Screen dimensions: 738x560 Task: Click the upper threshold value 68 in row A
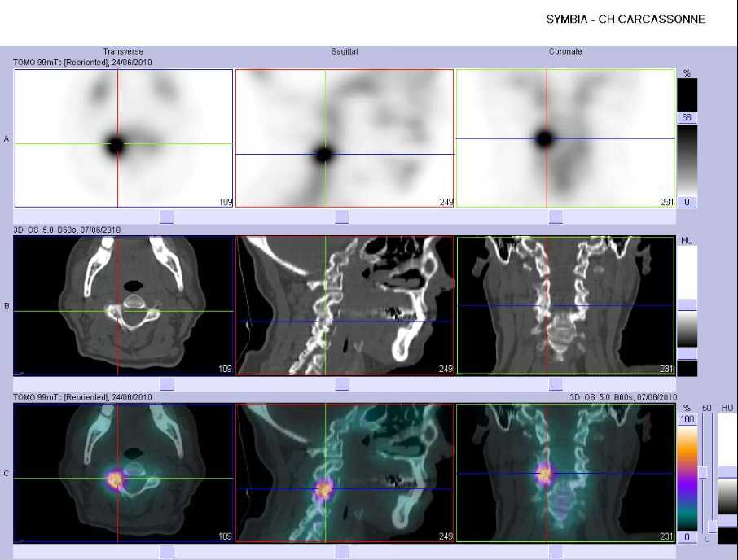tap(687, 117)
